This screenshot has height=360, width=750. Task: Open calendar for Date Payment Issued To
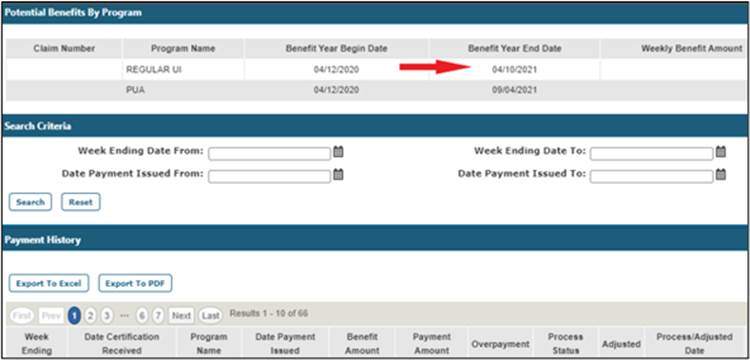point(720,175)
